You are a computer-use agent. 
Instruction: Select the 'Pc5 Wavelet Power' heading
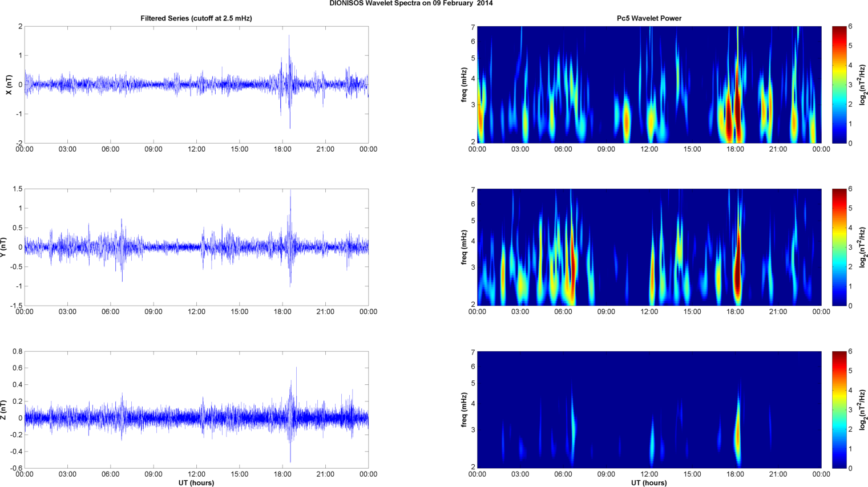point(649,18)
